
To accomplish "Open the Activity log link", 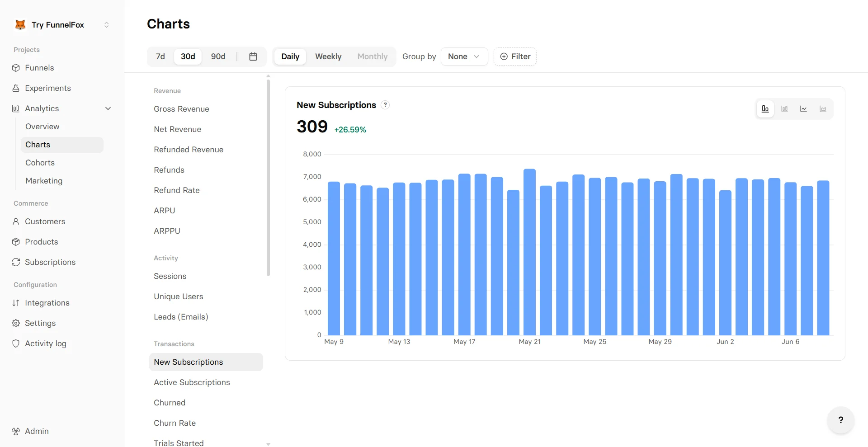I will click(46, 343).
